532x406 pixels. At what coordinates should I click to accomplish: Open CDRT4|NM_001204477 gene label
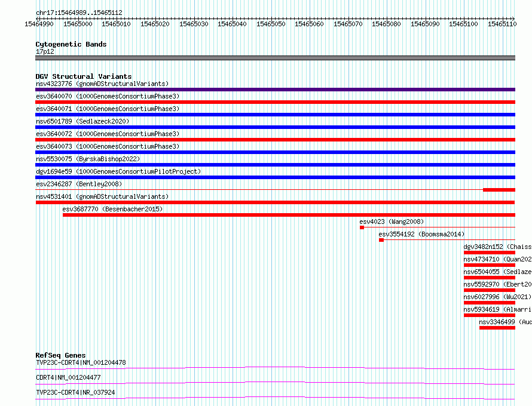68,377
